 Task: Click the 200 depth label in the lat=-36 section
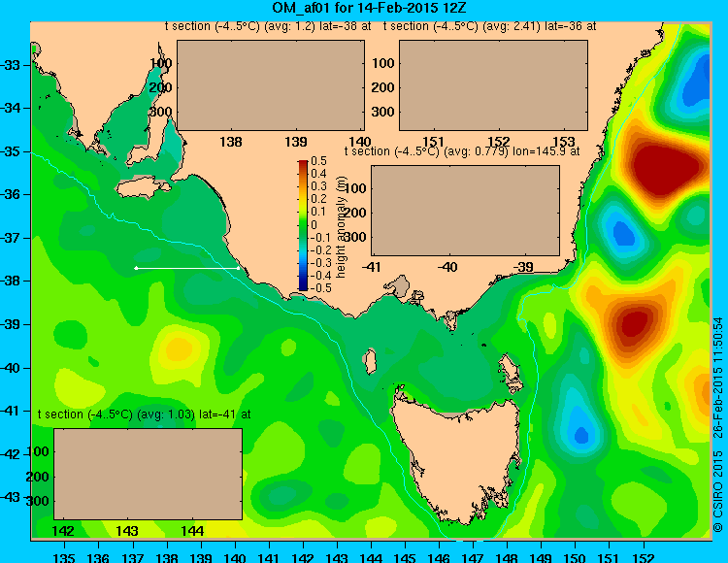click(x=383, y=87)
